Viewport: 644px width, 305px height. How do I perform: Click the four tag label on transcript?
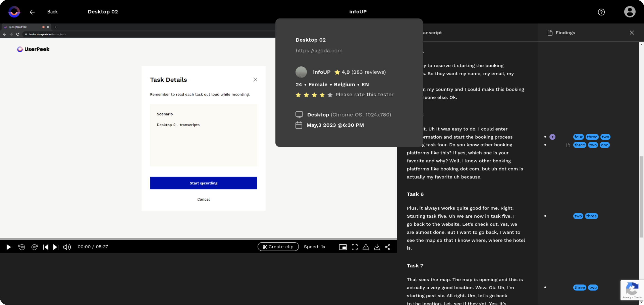(x=578, y=137)
